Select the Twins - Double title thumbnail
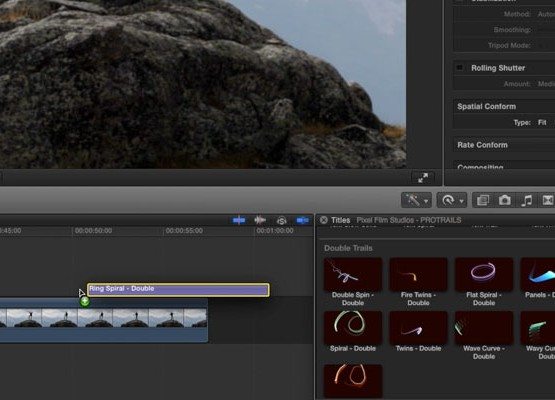 click(x=418, y=327)
